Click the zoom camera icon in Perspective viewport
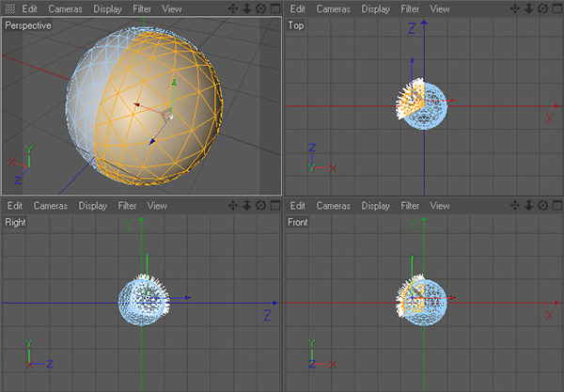 [247, 8]
